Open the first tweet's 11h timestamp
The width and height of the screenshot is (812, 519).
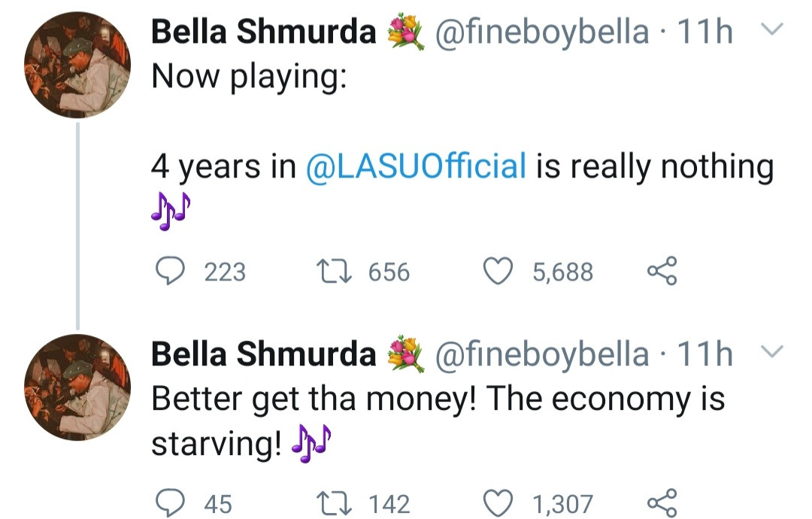pyautogui.click(x=705, y=32)
